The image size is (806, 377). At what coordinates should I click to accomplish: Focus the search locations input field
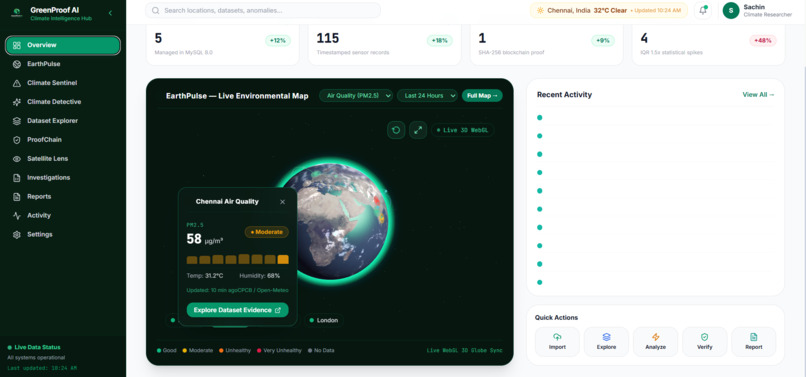263,10
